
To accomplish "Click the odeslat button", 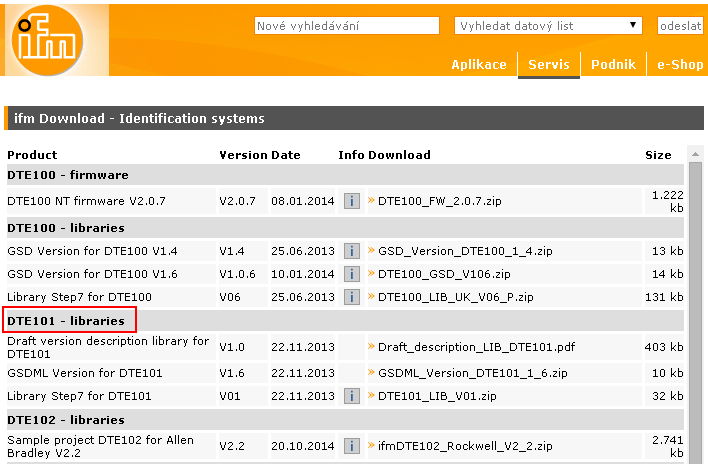I will coord(680,26).
